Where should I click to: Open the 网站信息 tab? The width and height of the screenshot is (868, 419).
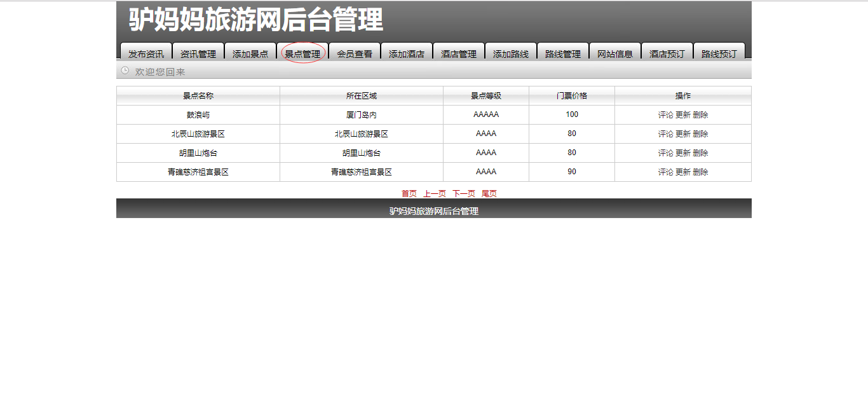615,52
